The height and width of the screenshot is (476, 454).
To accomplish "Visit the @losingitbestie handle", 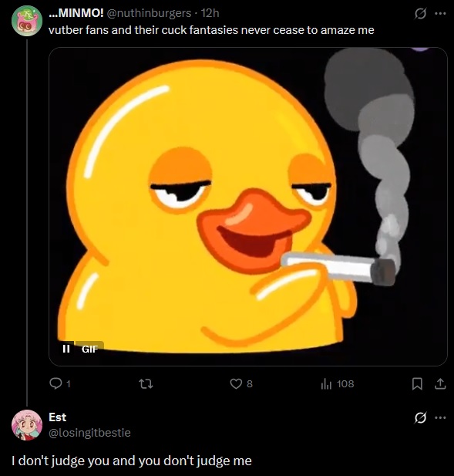I will (x=89, y=432).
